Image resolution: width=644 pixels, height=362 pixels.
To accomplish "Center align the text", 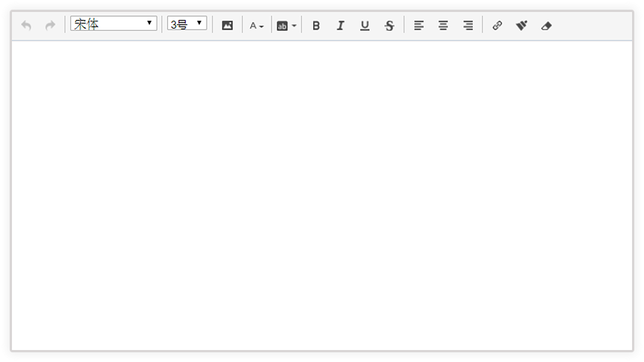I will click(x=443, y=25).
